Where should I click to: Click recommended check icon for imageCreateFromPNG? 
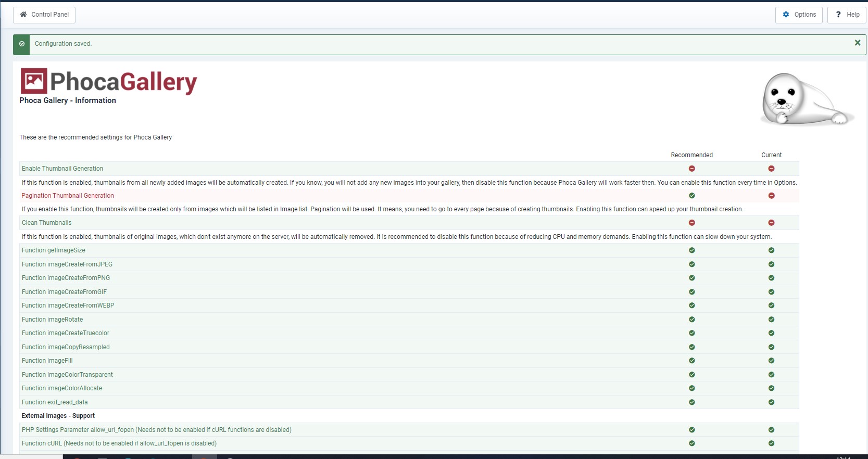click(692, 278)
